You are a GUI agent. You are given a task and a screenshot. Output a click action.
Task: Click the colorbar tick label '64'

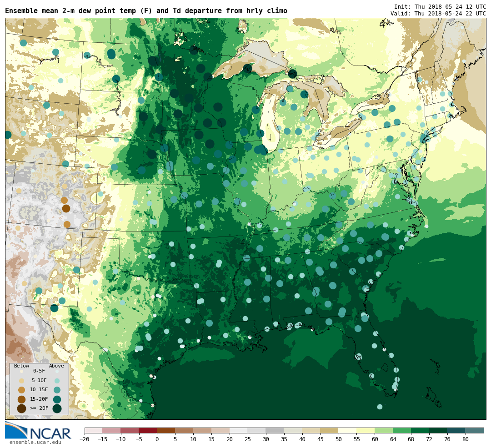[x=393, y=439]
